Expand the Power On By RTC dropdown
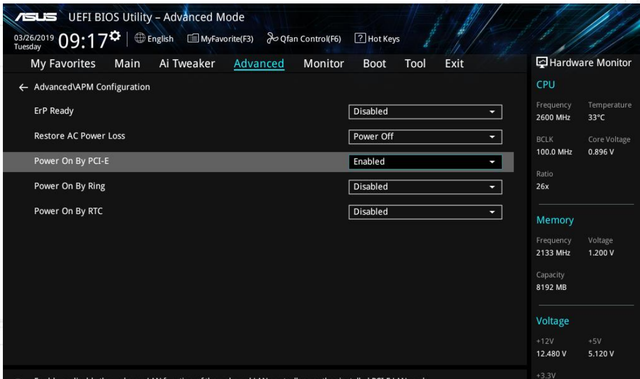640x379 pixels. [x=425, y=212]
